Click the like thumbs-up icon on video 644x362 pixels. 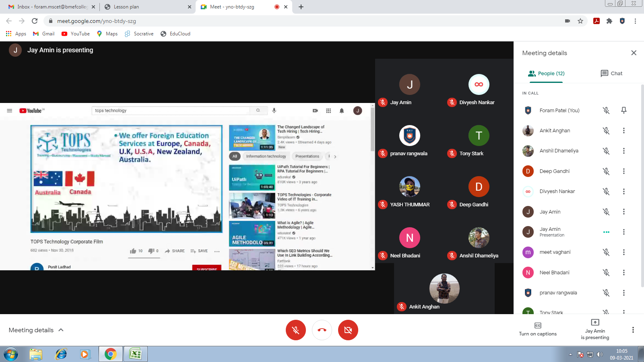click(x=133, y=251)
